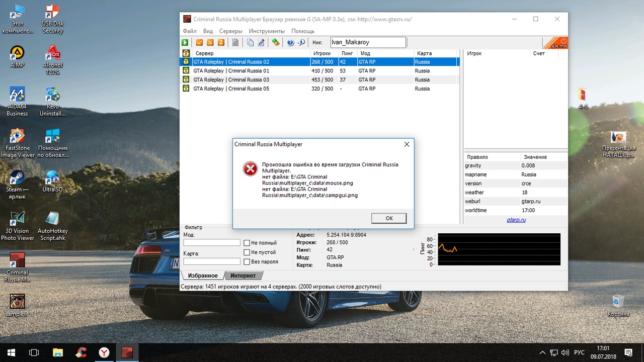The width and height of the screenshot is (644, 362).
Task: Click the lock column header icon
Action: pyautogui.click(x=186, y=53)
